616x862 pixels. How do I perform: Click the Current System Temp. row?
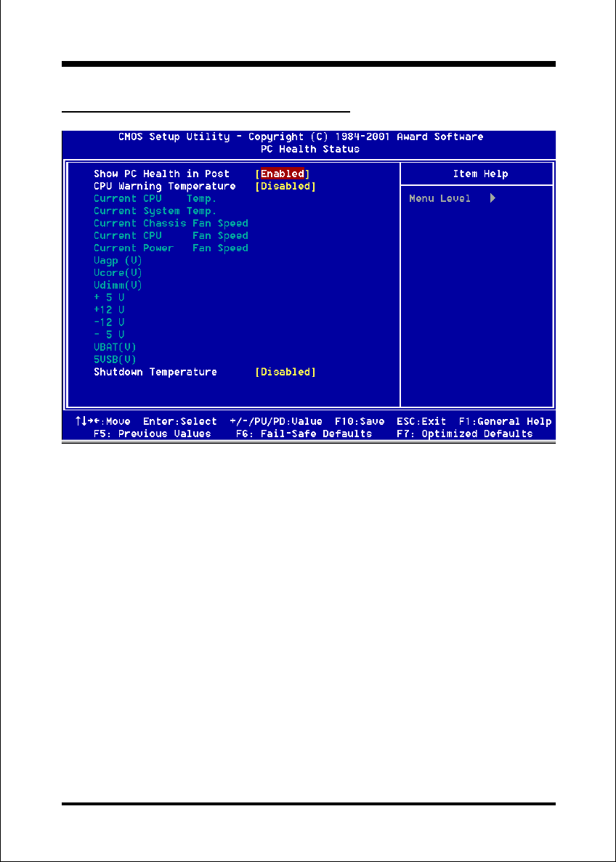click(155, 211)
